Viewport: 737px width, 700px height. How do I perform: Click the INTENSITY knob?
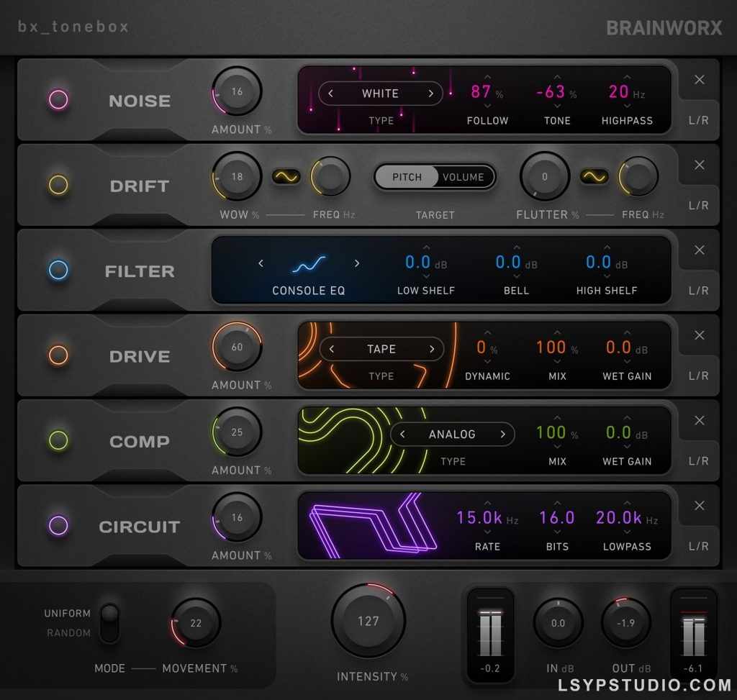pyautogui.click(x=368, y=621)
